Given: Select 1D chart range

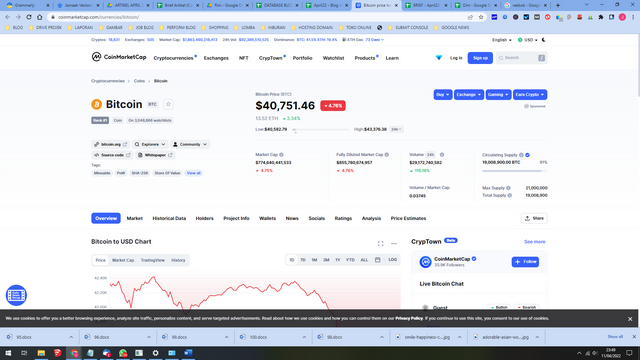Looking at the screenshot, I should [x=291, y=260].
